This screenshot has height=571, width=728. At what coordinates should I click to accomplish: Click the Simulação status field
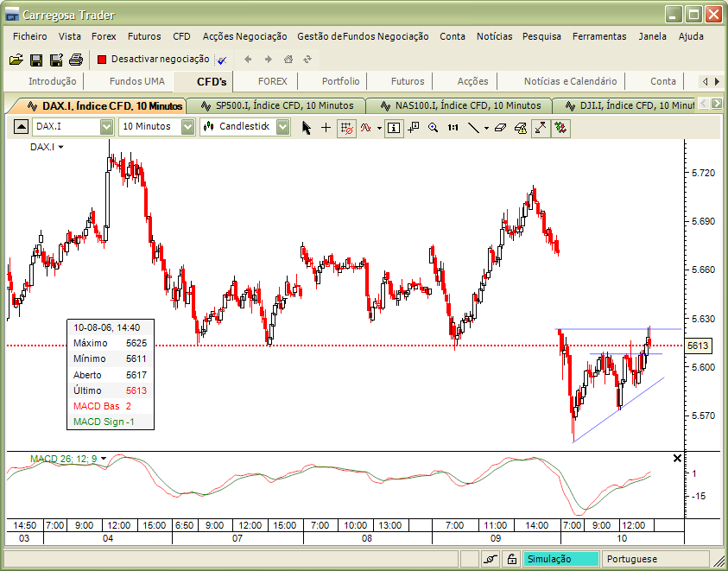560,558
